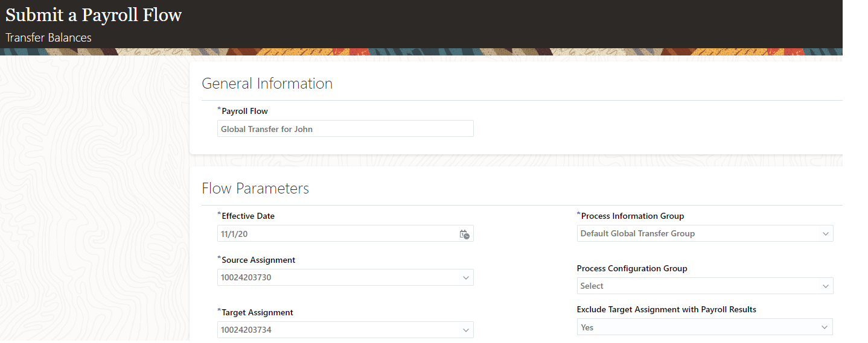Click the Target Assignment value 10024203734
This screenshot has width=868, height=343.
pyautogui.click(x=335, y=330)
